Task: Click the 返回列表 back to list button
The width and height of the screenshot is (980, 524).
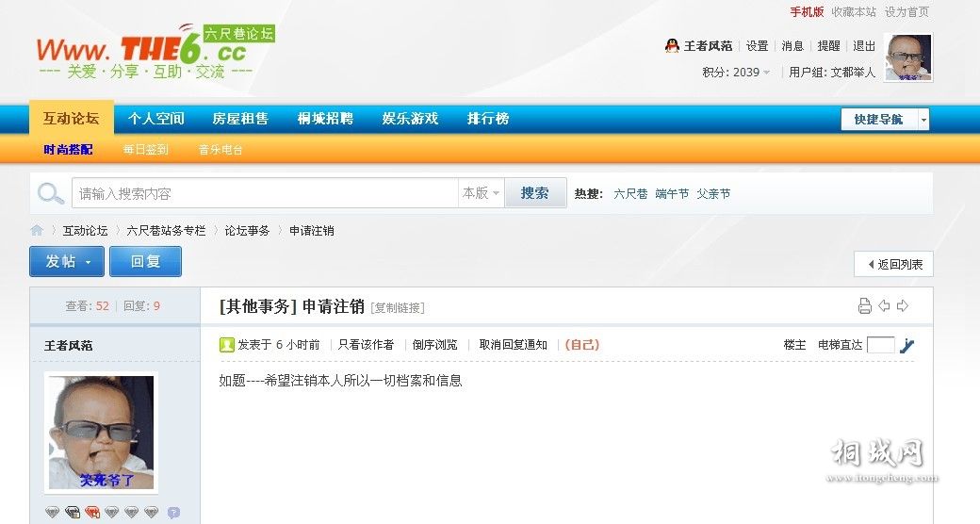Action: [893, 265]
